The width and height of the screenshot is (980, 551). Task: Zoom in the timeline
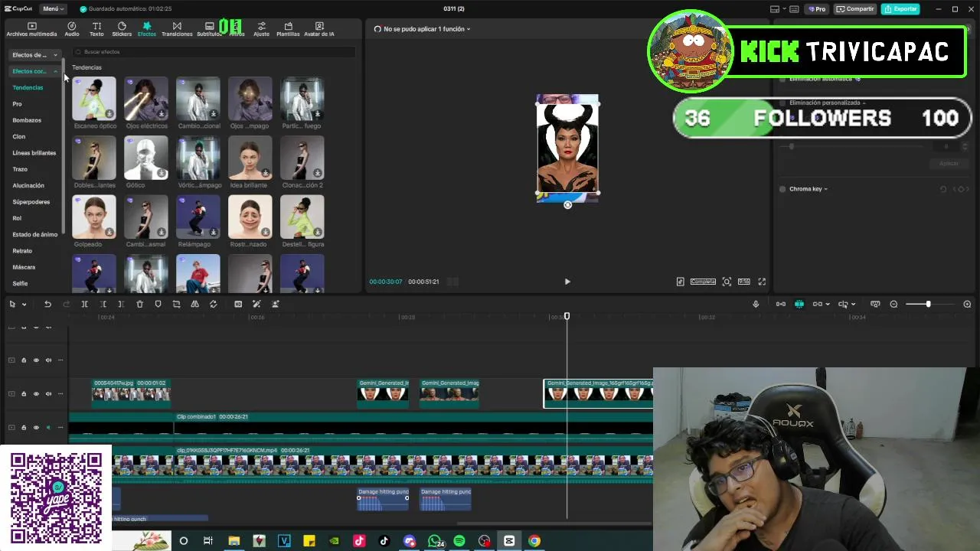click(967, 304)
